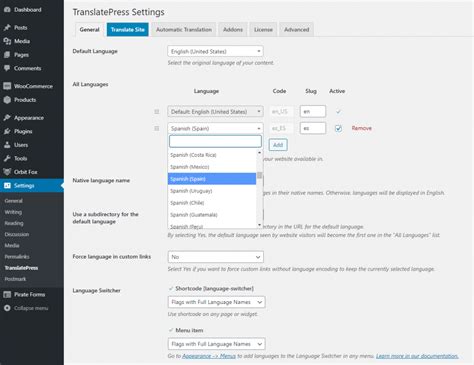Open Settings Writing submenu item
The height and width of the screenshot is (365, 474).
13,212
